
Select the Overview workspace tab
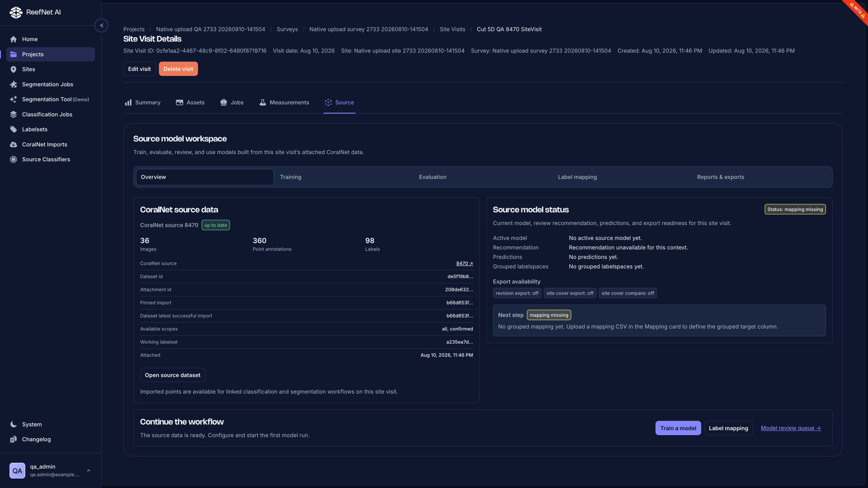click(205, 177)
